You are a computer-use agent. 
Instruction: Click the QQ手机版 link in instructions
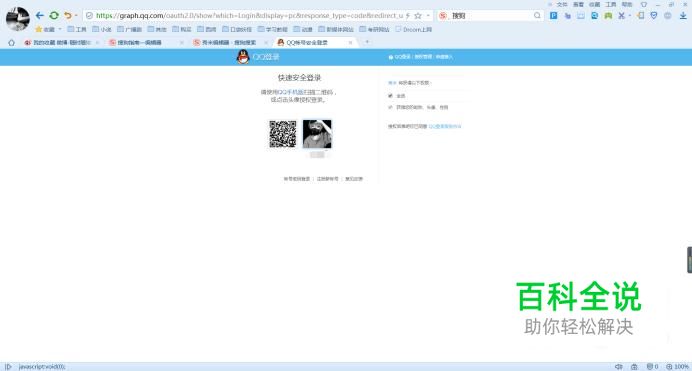pos(291,92)
